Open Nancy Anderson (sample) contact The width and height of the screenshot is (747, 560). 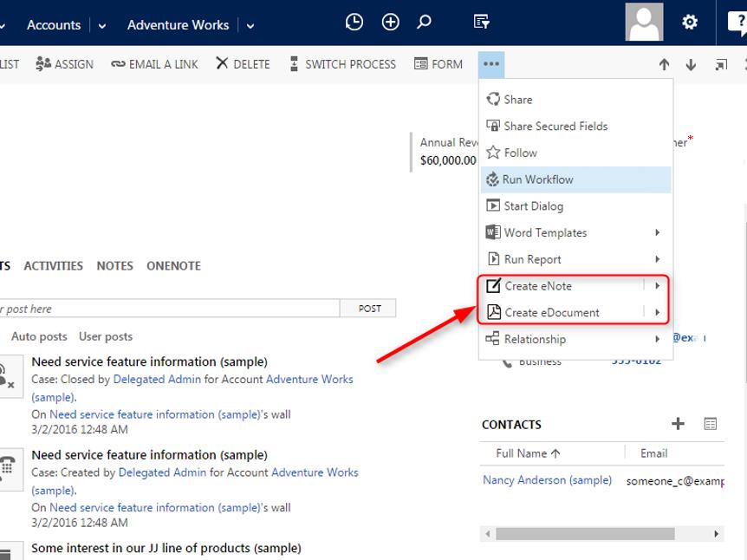pyautogui.click(x=547, y=480)
